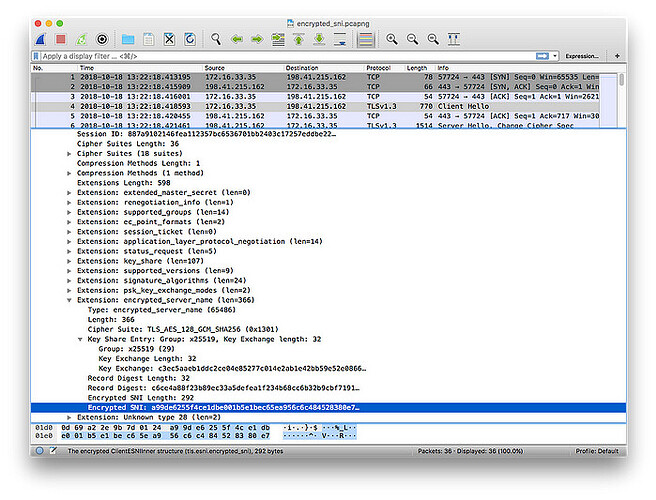Click the find packet magnifier icon
Viewport: 656px width, 500px height.
pyautogui.click(x=216, y=39)
